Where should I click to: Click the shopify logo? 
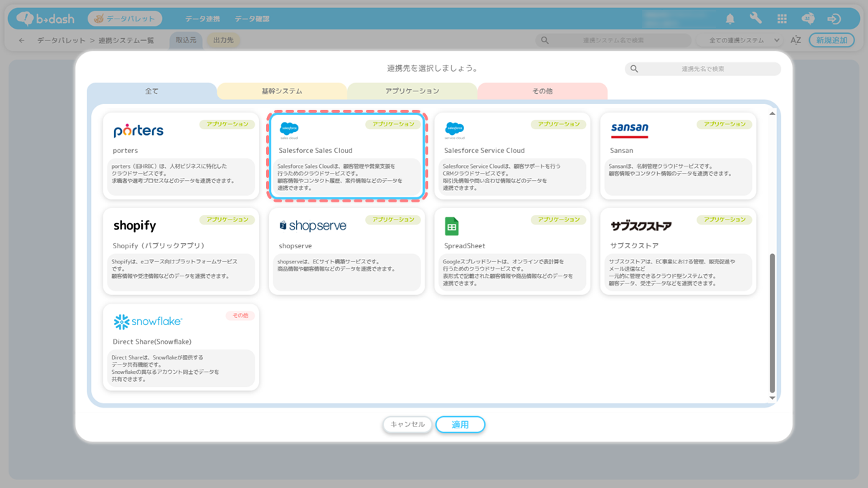point(135,226)
